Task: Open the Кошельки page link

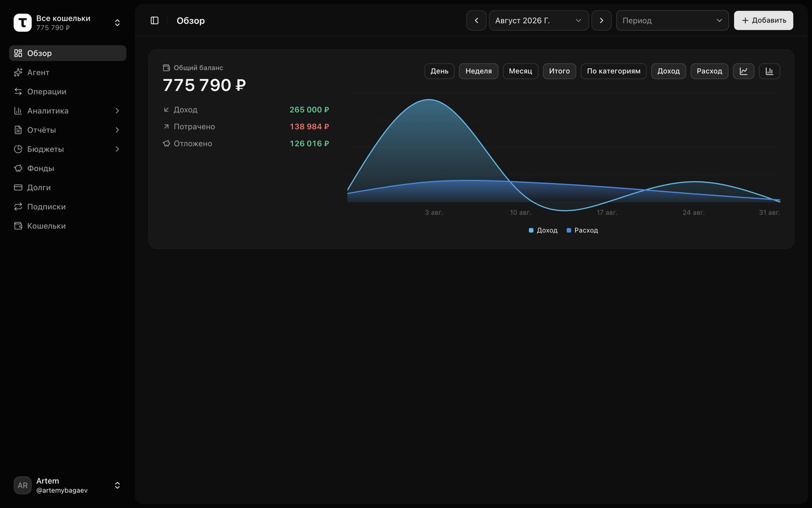Action: 68,226
